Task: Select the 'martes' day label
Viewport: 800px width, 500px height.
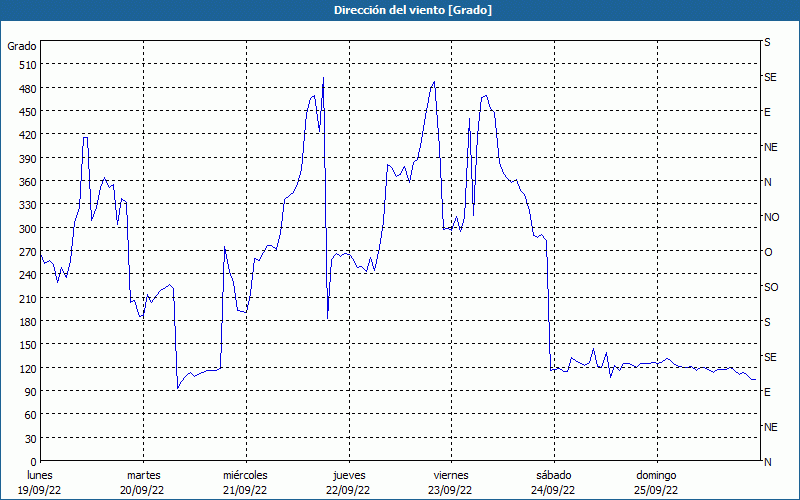Action: [x=143, y=475]
